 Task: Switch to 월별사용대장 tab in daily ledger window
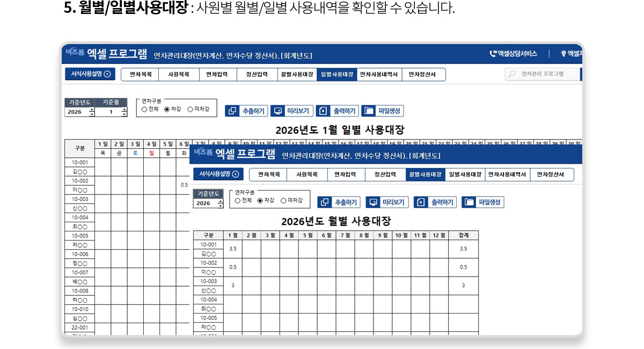(297, 75)
